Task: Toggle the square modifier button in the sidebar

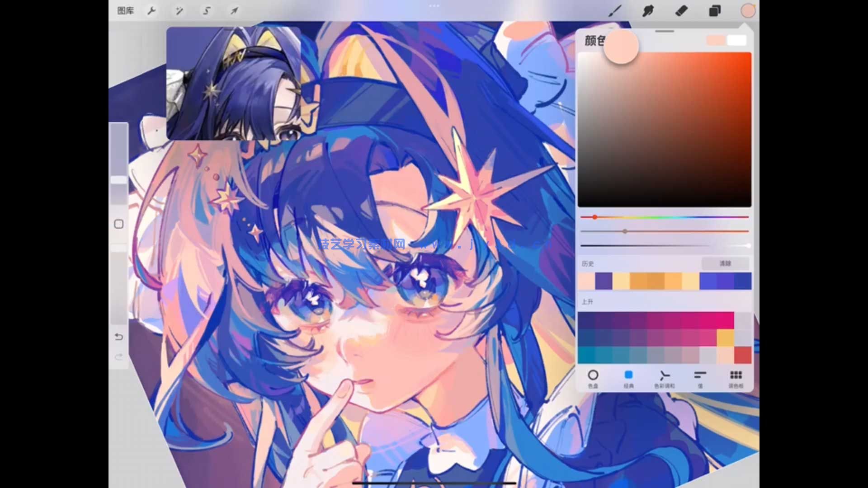Action: click(119, 224)
